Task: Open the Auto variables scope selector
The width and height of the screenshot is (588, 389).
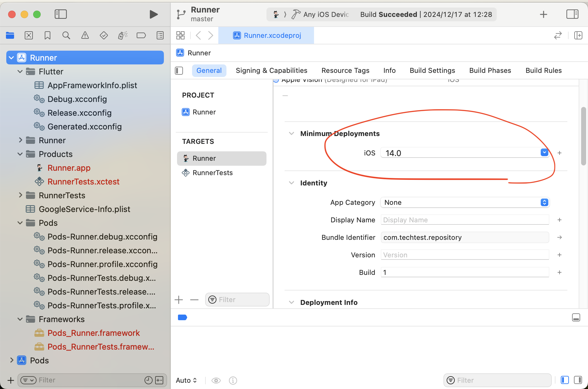Action: coord(186,380)
